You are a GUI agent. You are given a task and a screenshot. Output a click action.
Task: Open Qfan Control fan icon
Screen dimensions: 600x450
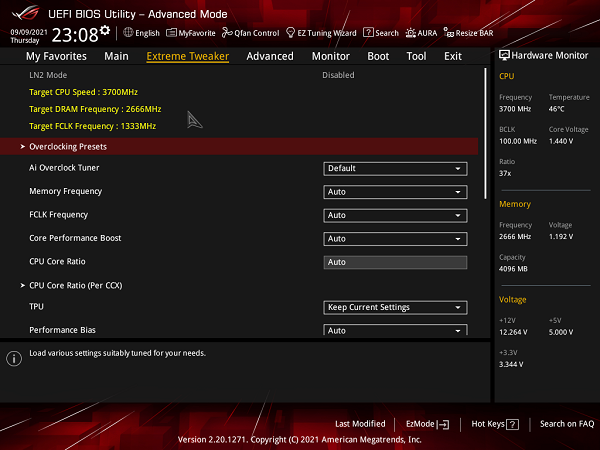point(227,33)
